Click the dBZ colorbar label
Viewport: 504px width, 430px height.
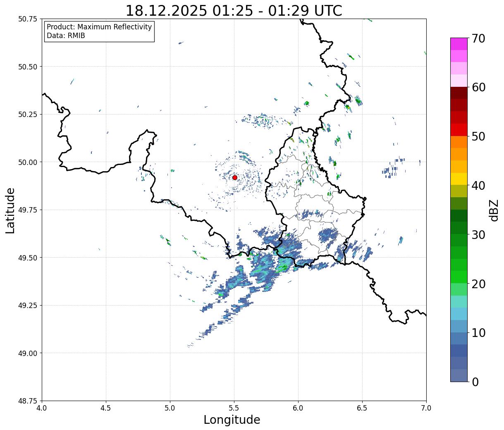click(x=494, y=210)
